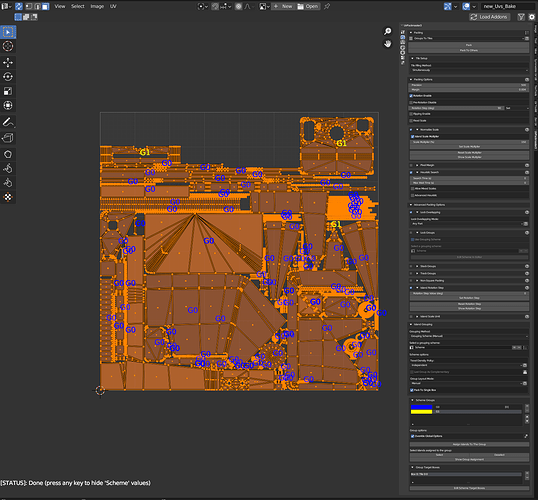Open the Select menu
The width and height of the screenshot is (538, 500).
78,6
